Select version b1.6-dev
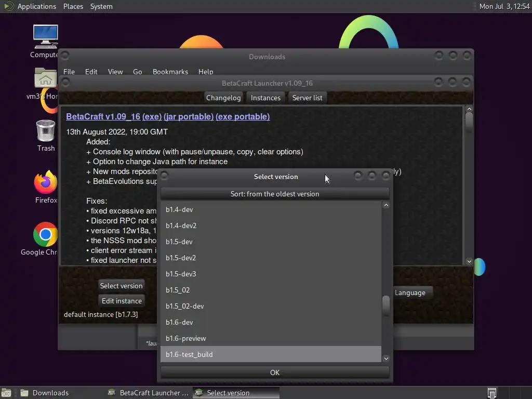The image size is (532, 399). (x=271, y=322)
